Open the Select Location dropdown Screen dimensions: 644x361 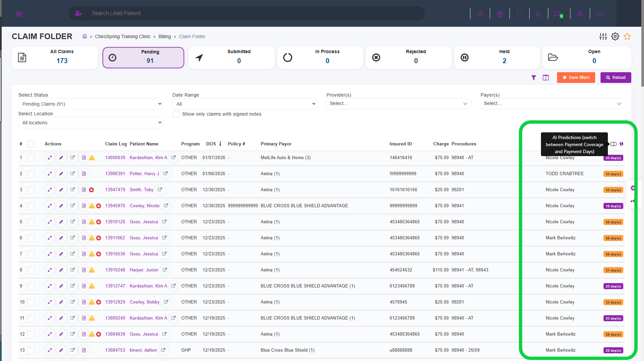[x=90, y=123]
